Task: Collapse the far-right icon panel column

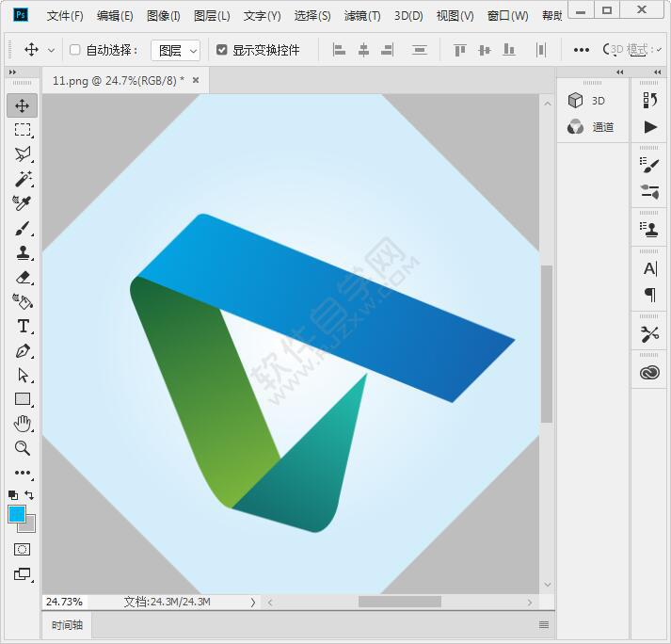Action: 657,72
